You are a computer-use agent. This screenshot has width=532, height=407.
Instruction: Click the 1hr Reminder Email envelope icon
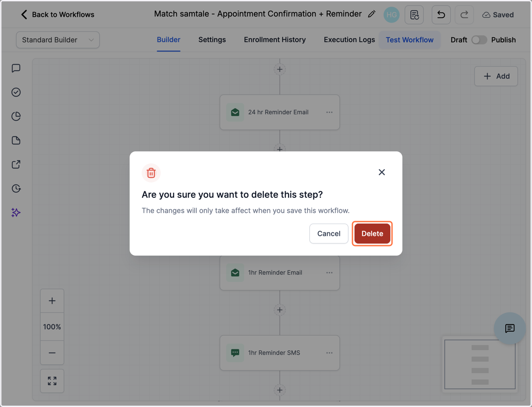pos(235,273)
